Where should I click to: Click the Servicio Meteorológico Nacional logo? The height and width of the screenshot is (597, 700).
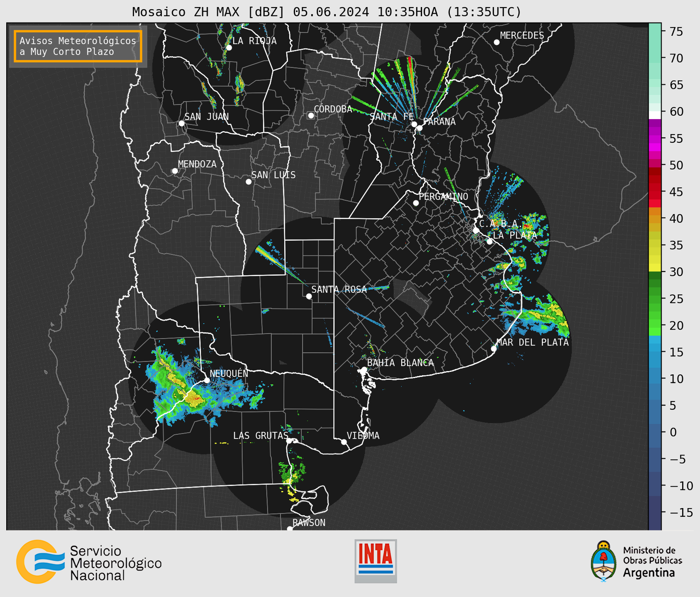89,562
